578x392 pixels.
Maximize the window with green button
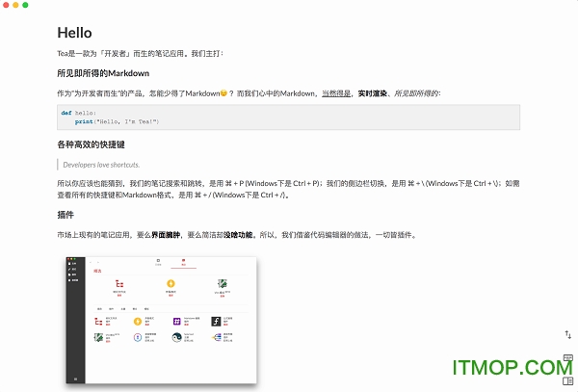coord(25,5)
